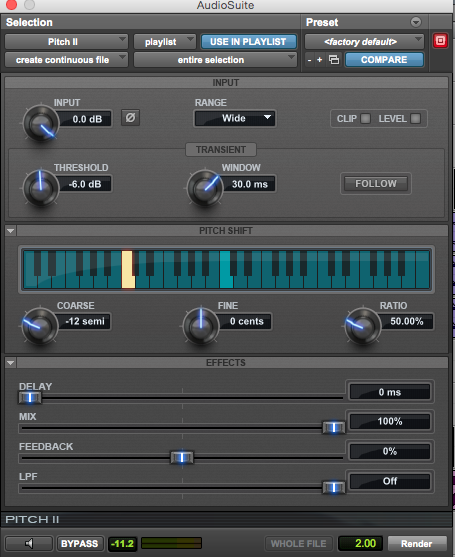Click the INPUT gain knob

[x=41, y=124]
